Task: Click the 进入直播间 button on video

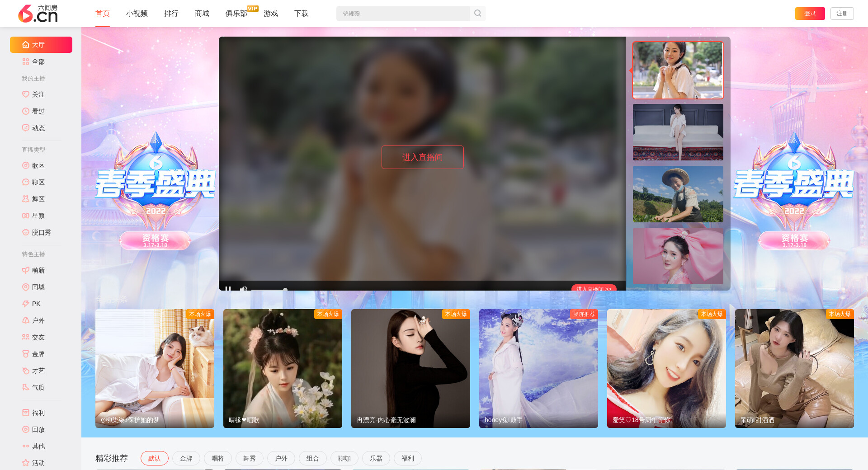Action: (422, 157)
